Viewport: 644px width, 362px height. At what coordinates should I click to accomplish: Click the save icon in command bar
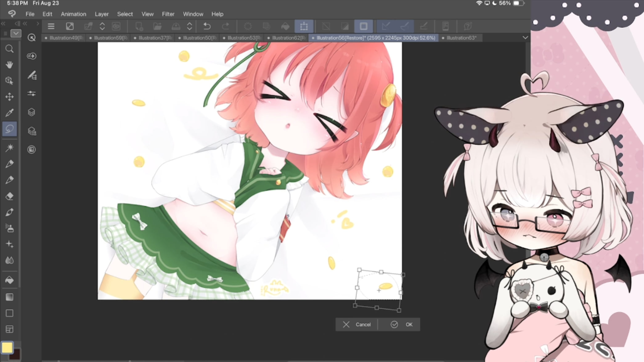tap(176, 26)
